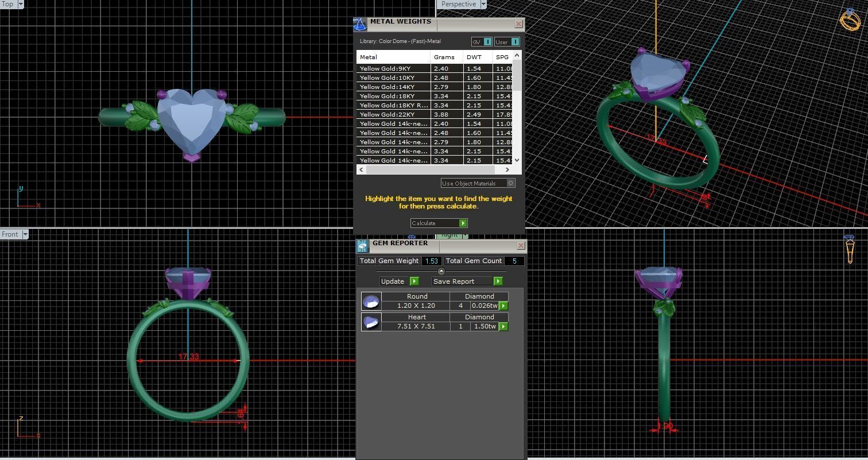Viewport: 868px width, 460px height.
Task: Click the Total Gem Weight value 1.53
Action: tap(432, 261)
